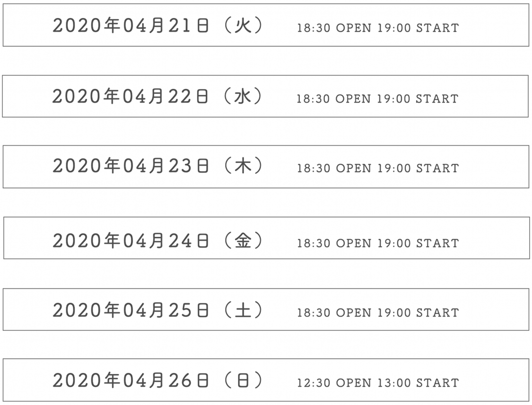Click the (土) weekday marker
Viewport: 532px width, 405px height.
pos(242,310)
